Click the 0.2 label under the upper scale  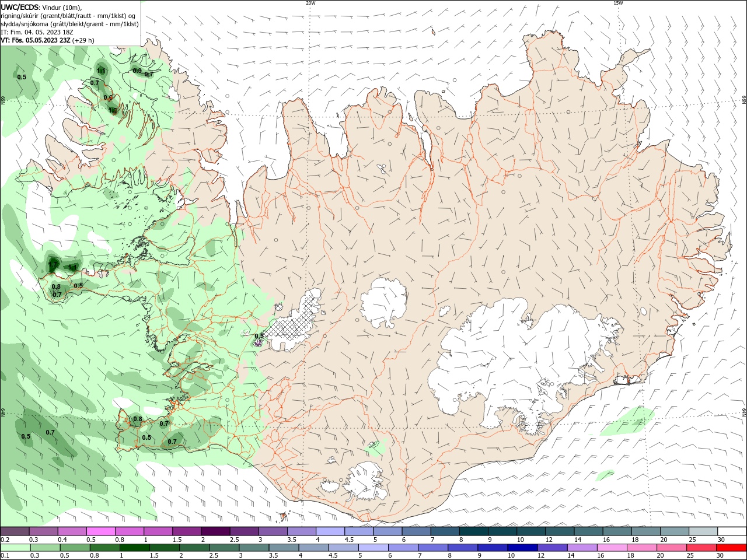(5, 540)
